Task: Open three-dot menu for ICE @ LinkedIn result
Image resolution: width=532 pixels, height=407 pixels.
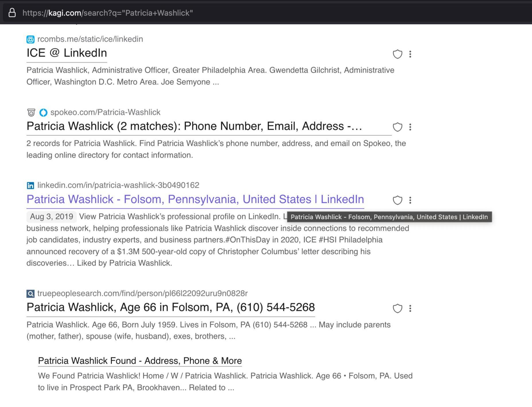Action: tap(410, 54)
